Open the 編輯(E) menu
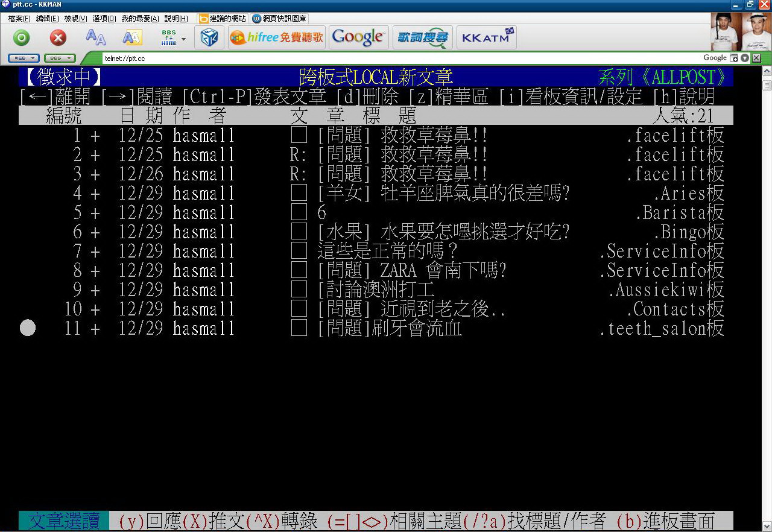This screenshot has width=772, height=532. click(x=48, y=19)
